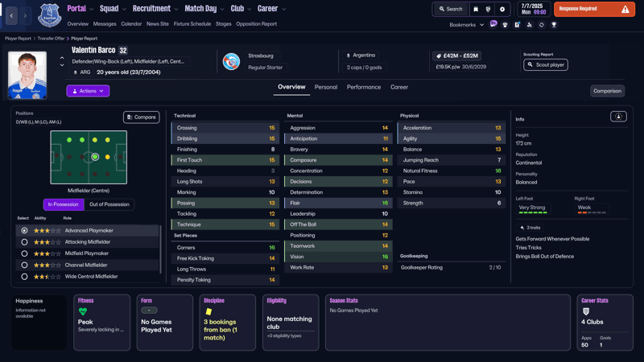The width and height of the screenshot is (644, 362).
Task: Click the Right Foot strength bar
Action: pyautogui.click(x=592, y=212)
